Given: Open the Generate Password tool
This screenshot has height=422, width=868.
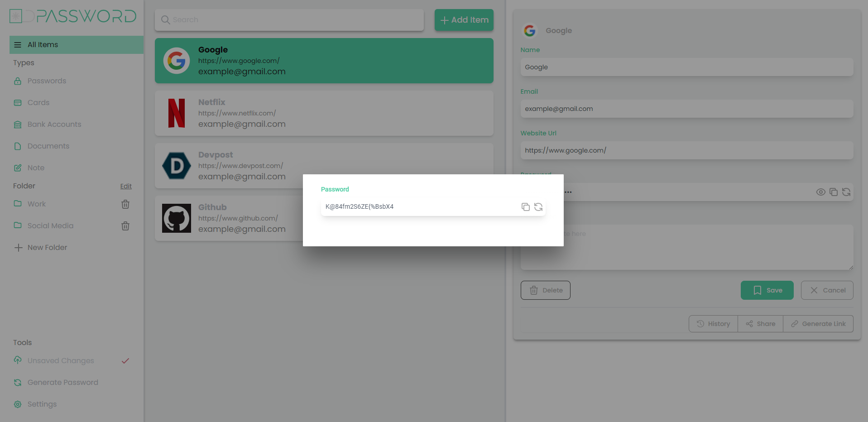Looking at the screenshot, I should [x=63, y=383].
